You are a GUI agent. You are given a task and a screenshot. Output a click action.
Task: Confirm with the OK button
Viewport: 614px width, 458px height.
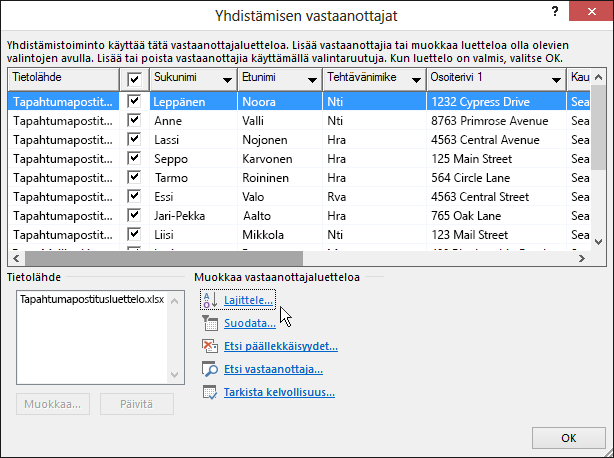[569, 438]
